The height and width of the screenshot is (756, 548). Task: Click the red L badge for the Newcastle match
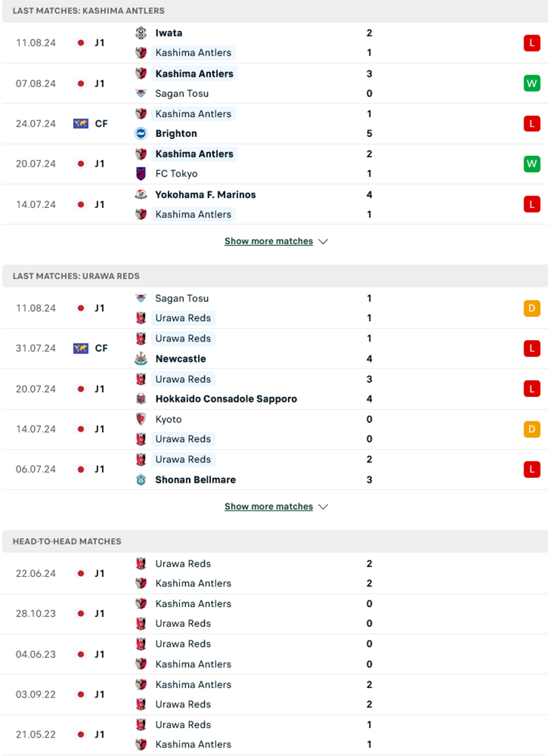tap(531, 348)
